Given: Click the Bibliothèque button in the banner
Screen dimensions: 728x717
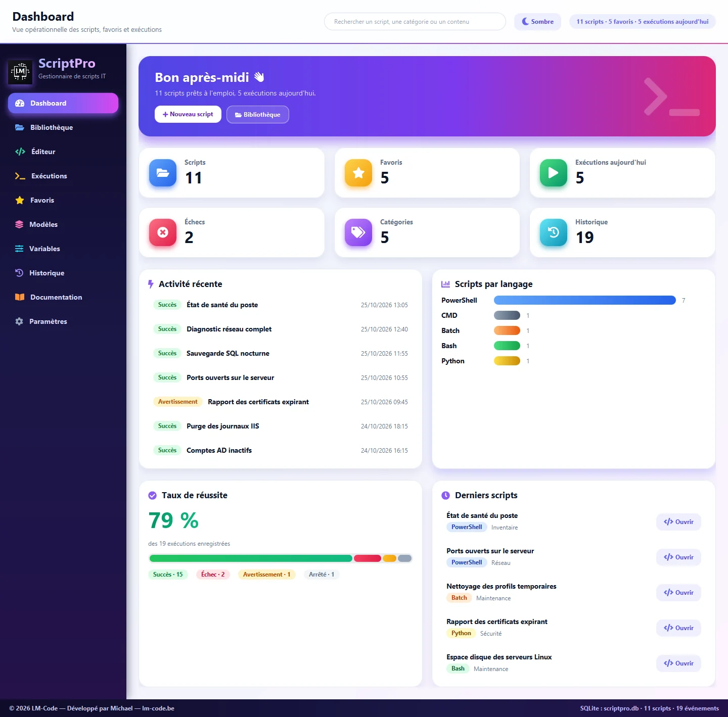Looking at the screenshot, I should point(258,114).
